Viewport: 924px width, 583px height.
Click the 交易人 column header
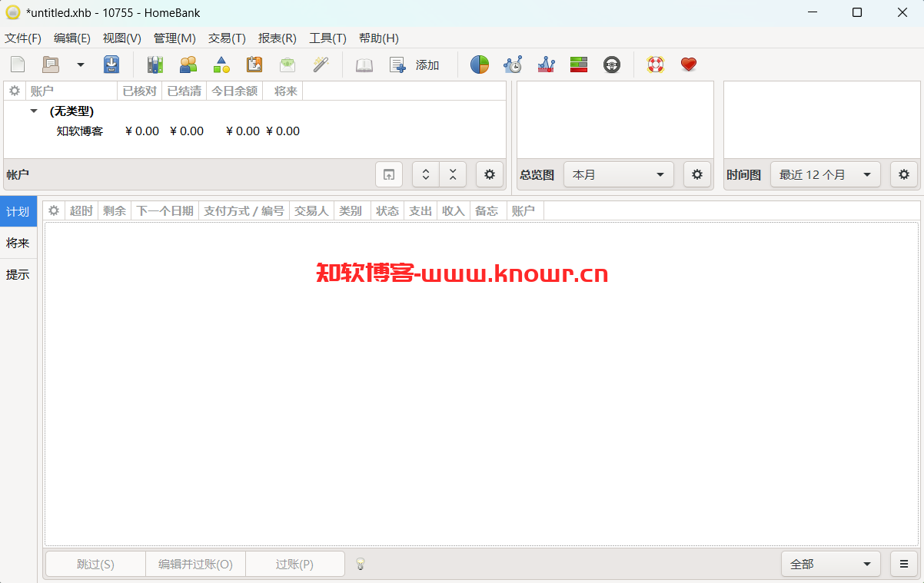(x=311, y=210)
